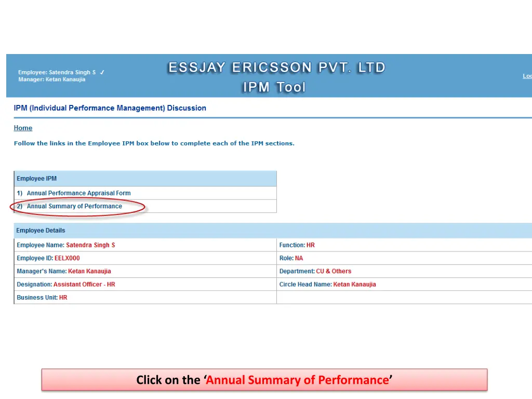Click the Function field in details table

(x=297, y=245)
